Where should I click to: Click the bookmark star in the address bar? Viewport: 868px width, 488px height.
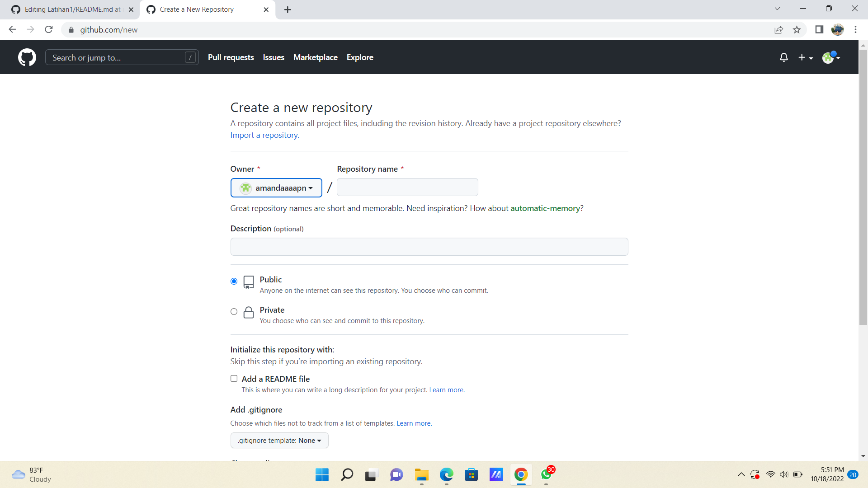[x=797, y=30]
